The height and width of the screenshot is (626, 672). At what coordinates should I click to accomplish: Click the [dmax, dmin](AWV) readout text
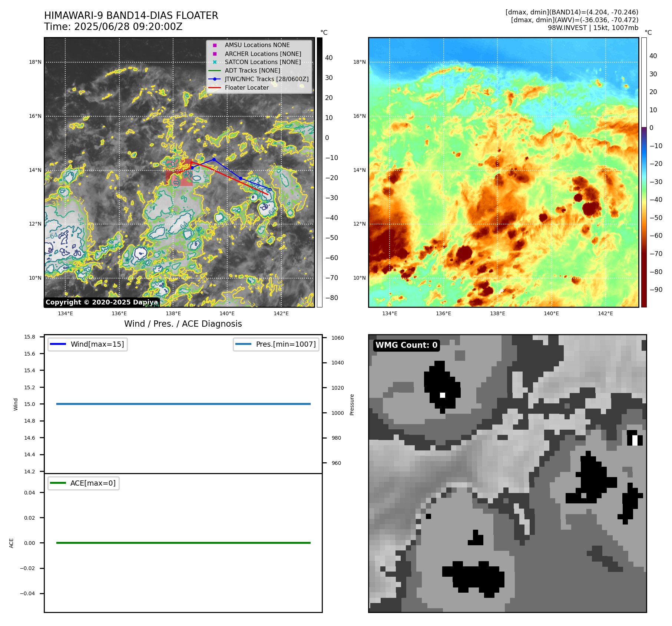(575, 20)
